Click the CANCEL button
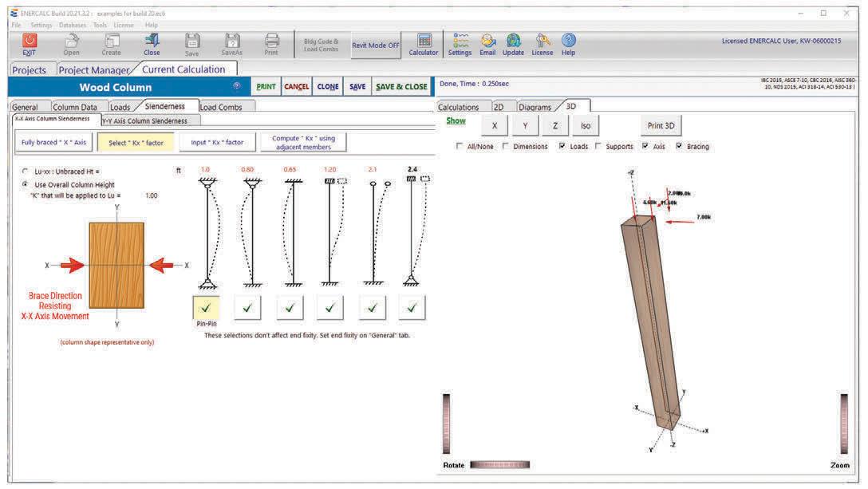This screenshot has width=868, height=489. point(297,87)
